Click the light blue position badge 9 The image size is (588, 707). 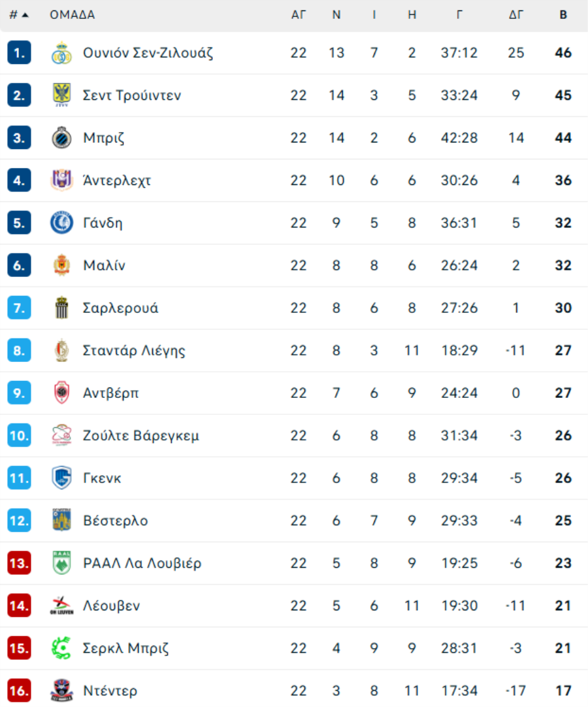[19, 393]
